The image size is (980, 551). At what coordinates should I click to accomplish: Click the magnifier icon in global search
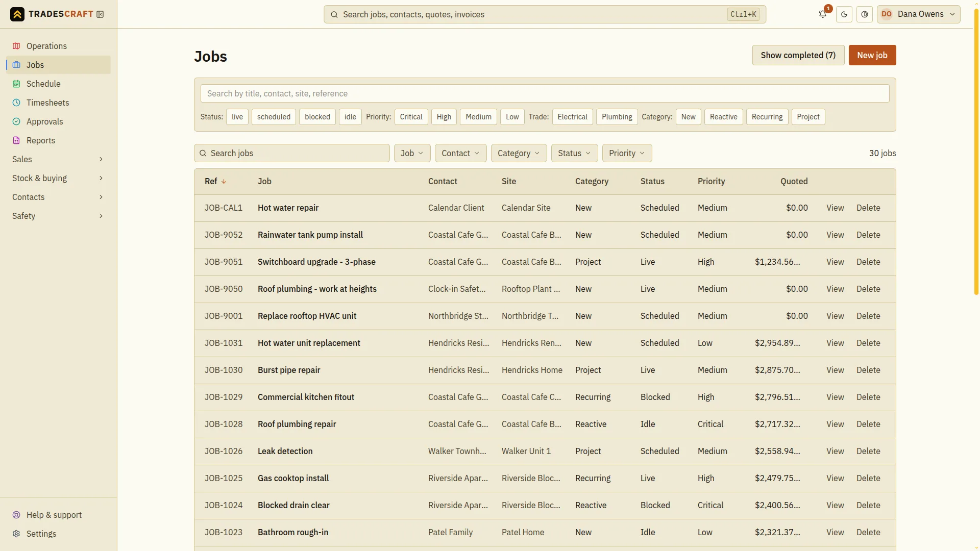click(x=334, y=14)
